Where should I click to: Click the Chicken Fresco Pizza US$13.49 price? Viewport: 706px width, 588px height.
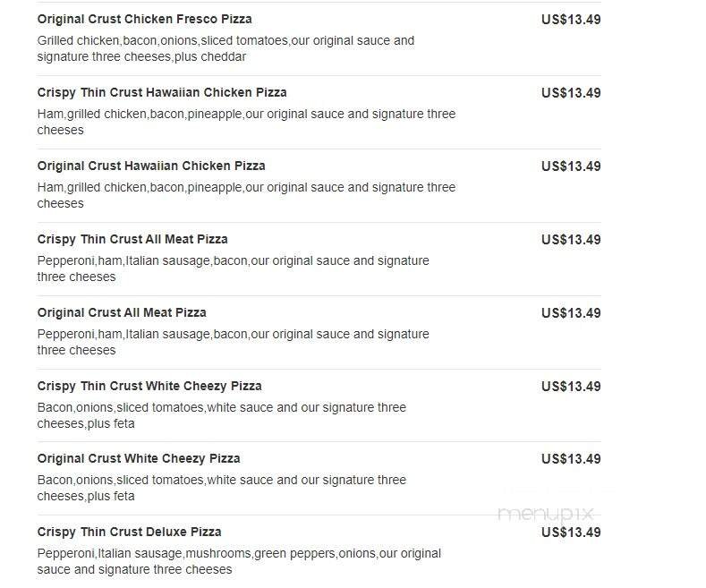[x=571, y=20]
